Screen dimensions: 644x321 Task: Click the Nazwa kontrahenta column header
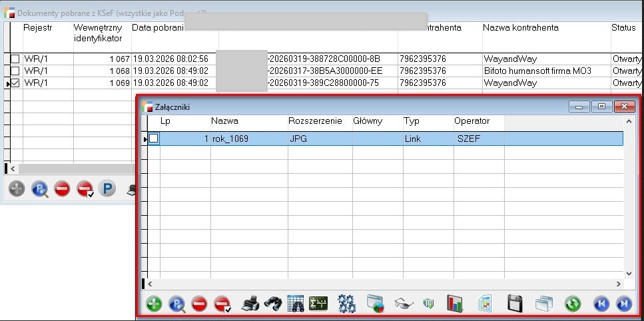521,28
